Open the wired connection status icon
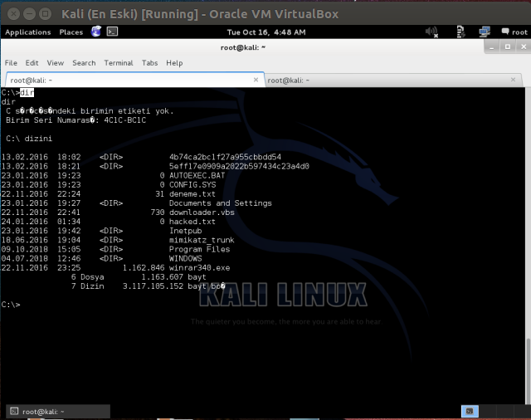The image size is (531, 420). pos(460,32)
